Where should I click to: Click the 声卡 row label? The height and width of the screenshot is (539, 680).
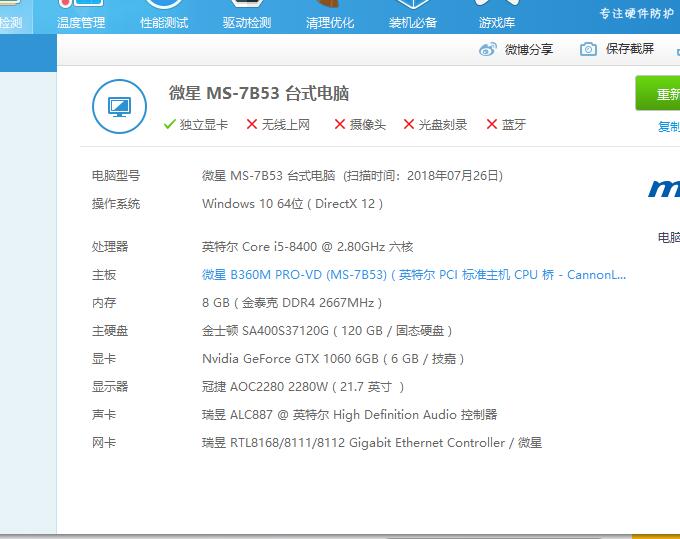pos(104,415)
